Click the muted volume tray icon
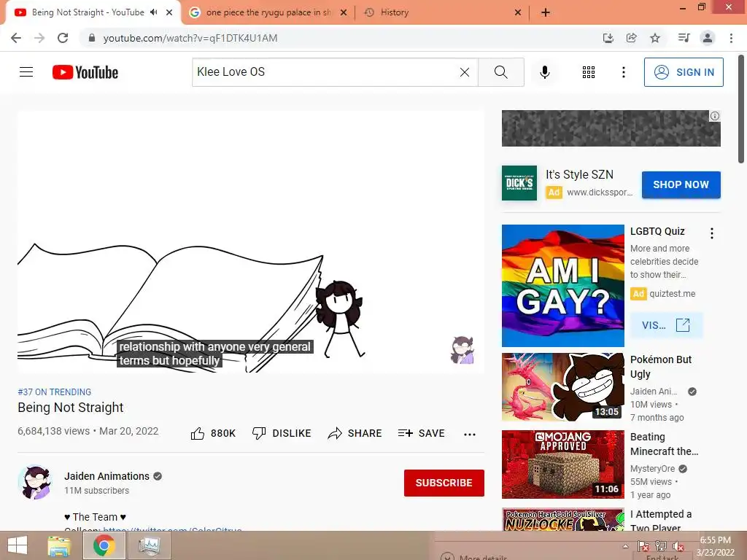Viewport: 747px width, 560px height. click(x=678, y=546)
